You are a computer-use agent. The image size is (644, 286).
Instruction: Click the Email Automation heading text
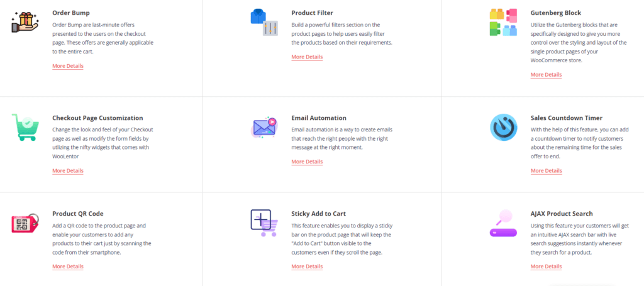coord(319,118)
